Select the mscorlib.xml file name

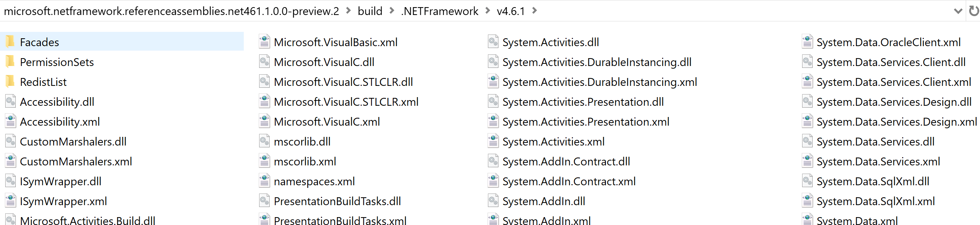tap(305, 161)
